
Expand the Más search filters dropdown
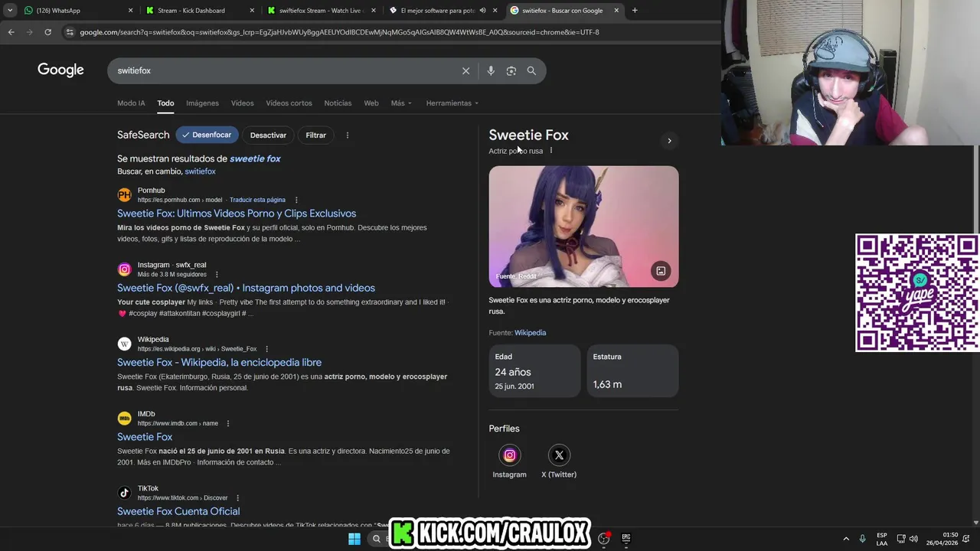[401, 103]
